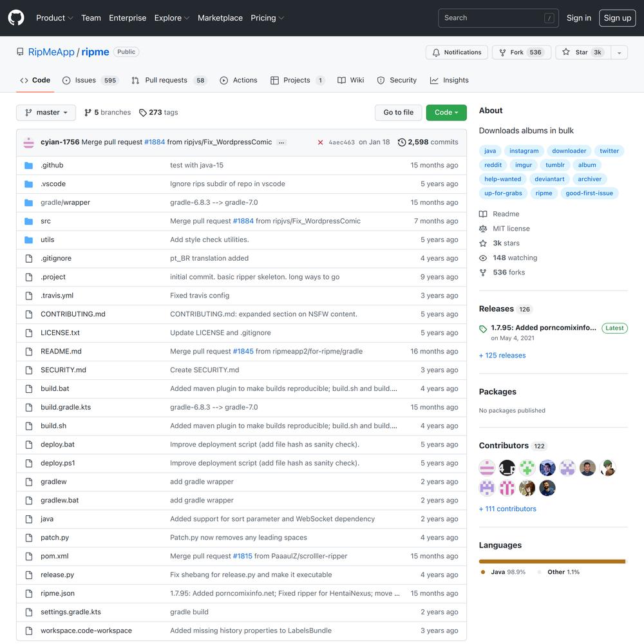Click the .github folder icon
This screenshot has width=644, height=644.
coord(29,166)
